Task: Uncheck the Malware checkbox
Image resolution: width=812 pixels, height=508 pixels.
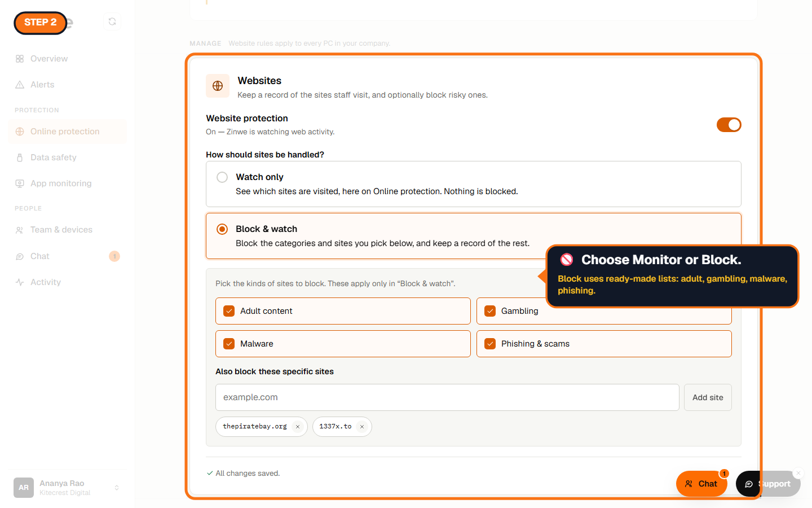Action: [x=229, y=344]
